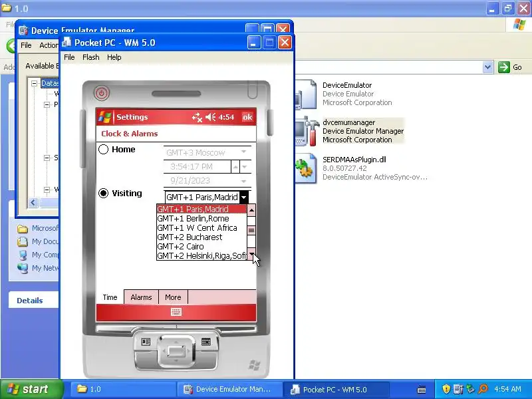Collapse the Datastore tree node

[x=35, y=83]
